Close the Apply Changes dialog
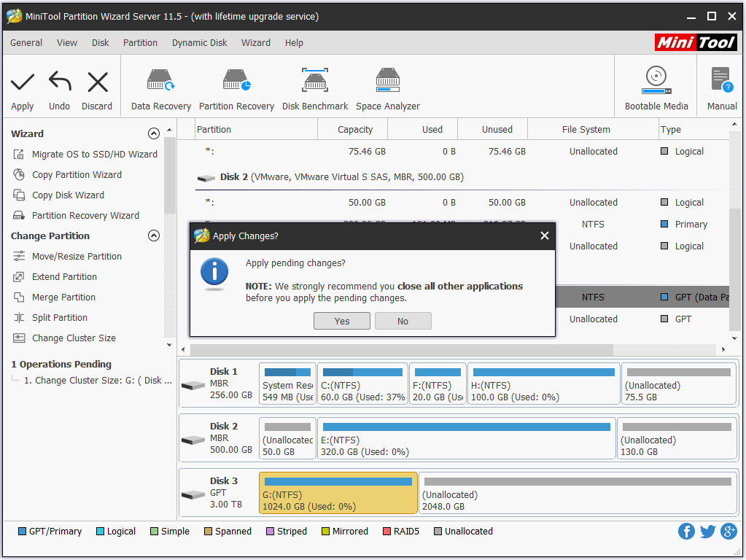Screen dimensions: 746x560 545,236
